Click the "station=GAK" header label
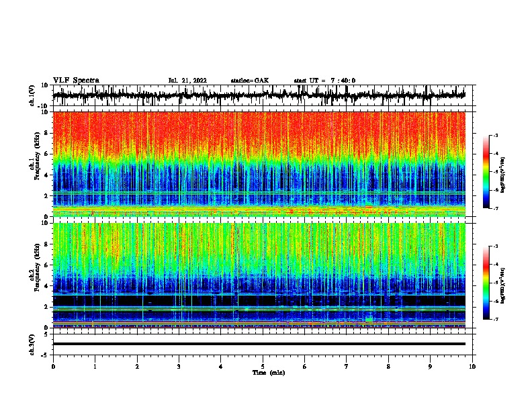The width and height of the screenshot is (532, 411). click(250, 81)
